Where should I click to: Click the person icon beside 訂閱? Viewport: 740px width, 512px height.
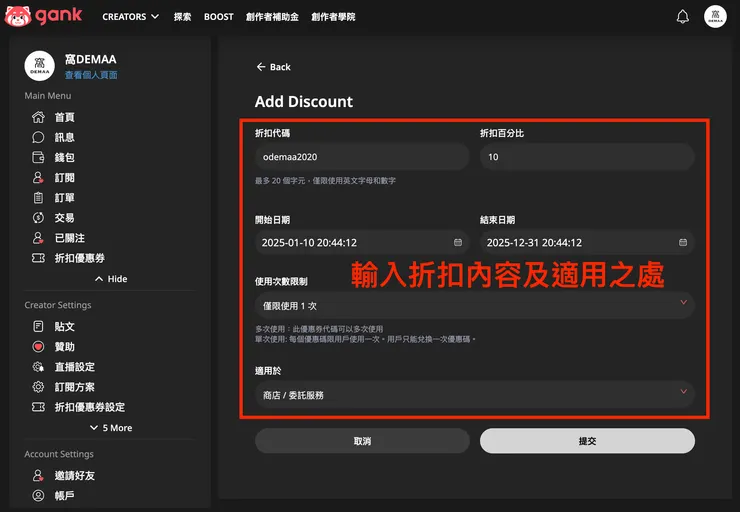pyautogui.click(x=38, y=177)
